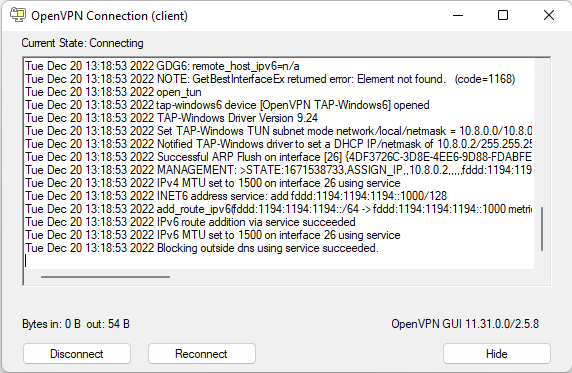572x373 pixels.
Task: Click the 'OpenVPN GUI 11.31.0.0/2.5.8' version text
Action: click(465, 324)
